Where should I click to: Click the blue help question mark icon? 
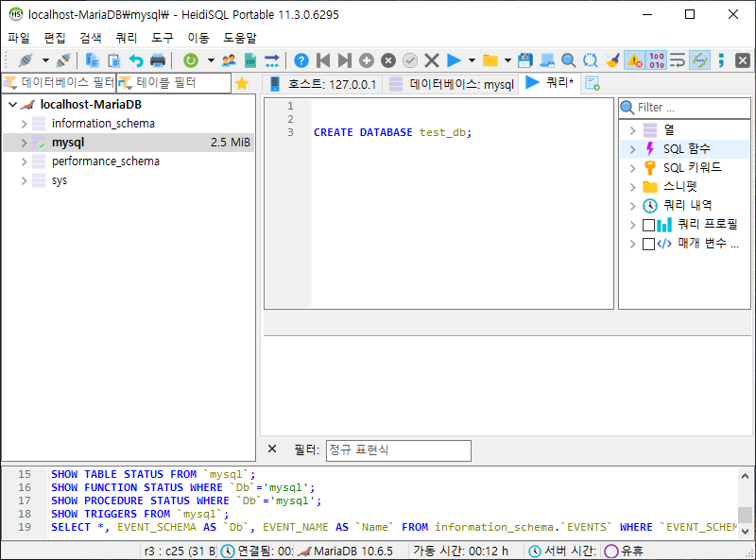(x=301, y=60)
